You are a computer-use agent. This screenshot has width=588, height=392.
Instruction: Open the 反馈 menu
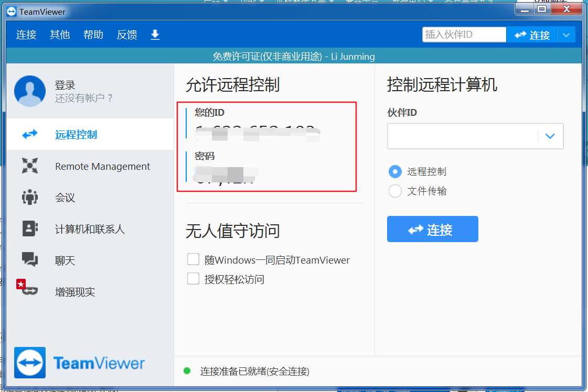[127, 35]
